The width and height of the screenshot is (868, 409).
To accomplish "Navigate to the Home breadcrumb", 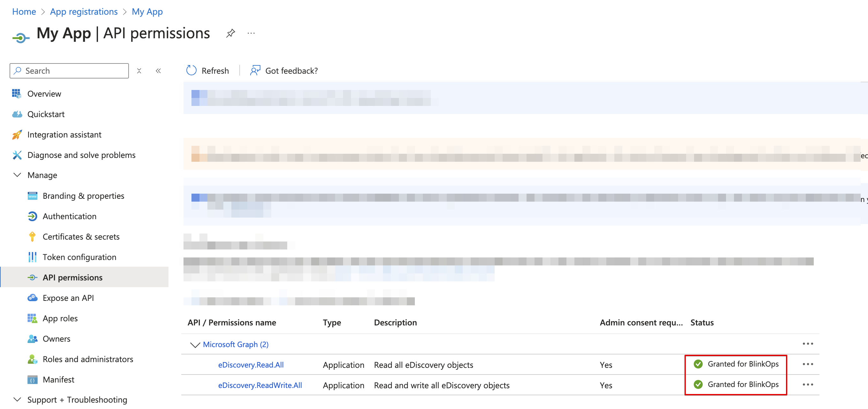I will click(24, 12).
